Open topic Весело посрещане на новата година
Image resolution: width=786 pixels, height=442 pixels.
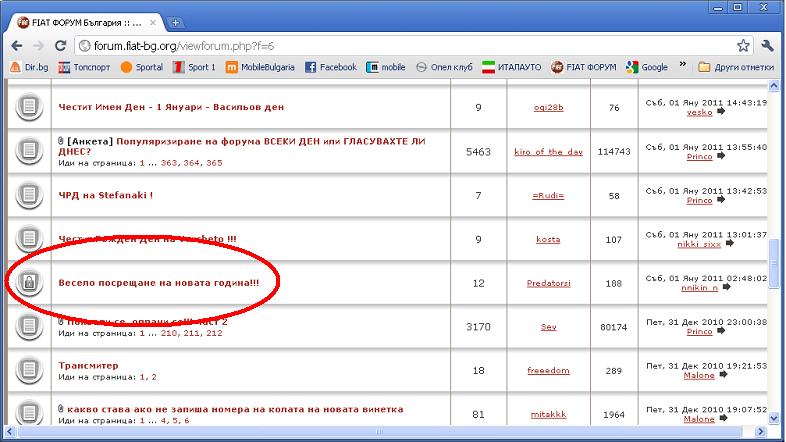(158, 283)
